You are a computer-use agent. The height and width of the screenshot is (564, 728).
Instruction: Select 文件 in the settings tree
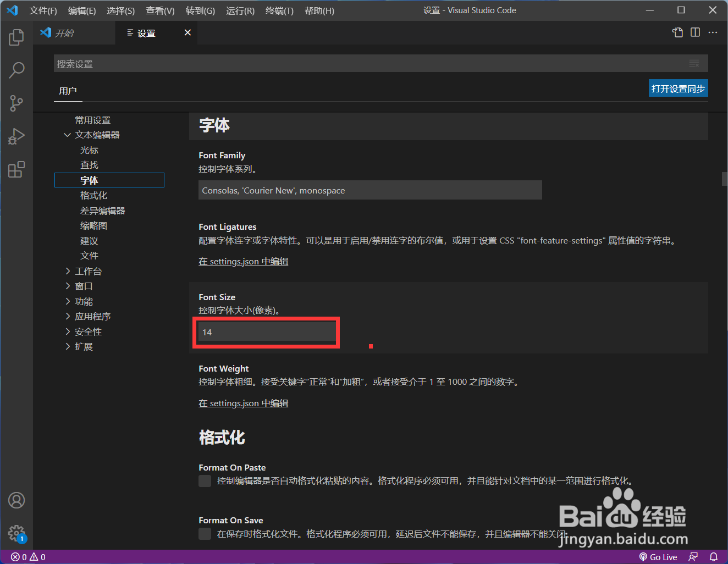point(89,256)
